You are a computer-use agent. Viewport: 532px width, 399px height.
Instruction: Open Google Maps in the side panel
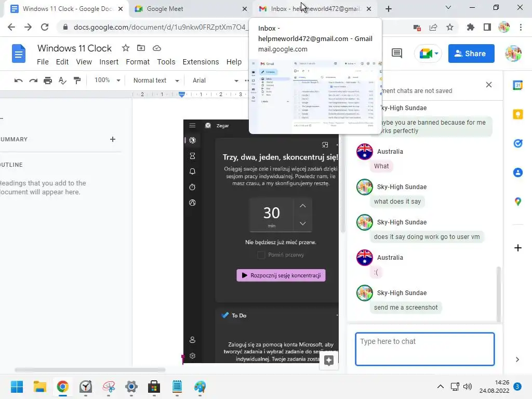point(518,202)
